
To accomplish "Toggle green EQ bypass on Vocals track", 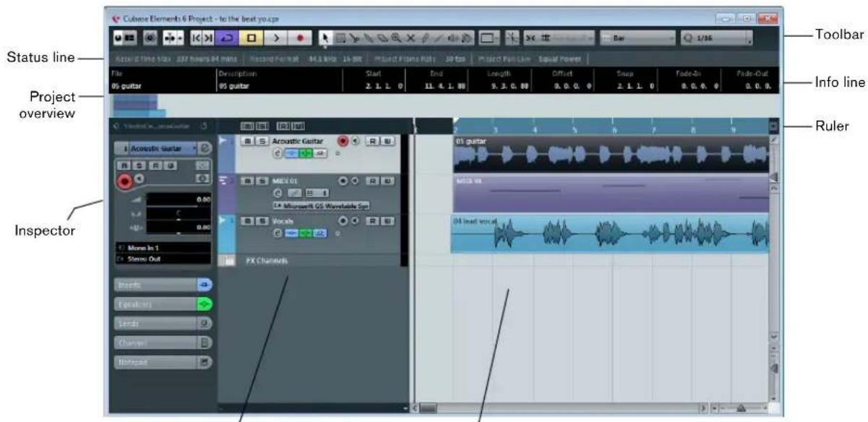I will point(304,233).
